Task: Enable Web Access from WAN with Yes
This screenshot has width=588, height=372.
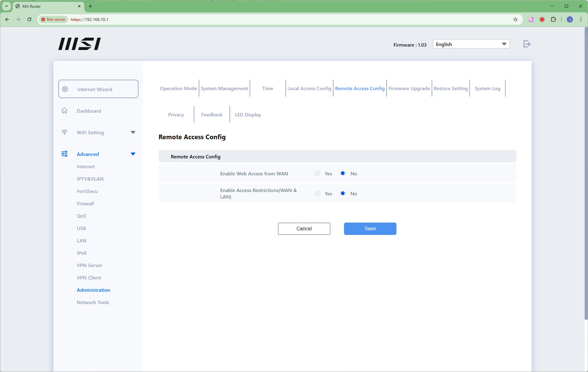Action: coord(317,173)
